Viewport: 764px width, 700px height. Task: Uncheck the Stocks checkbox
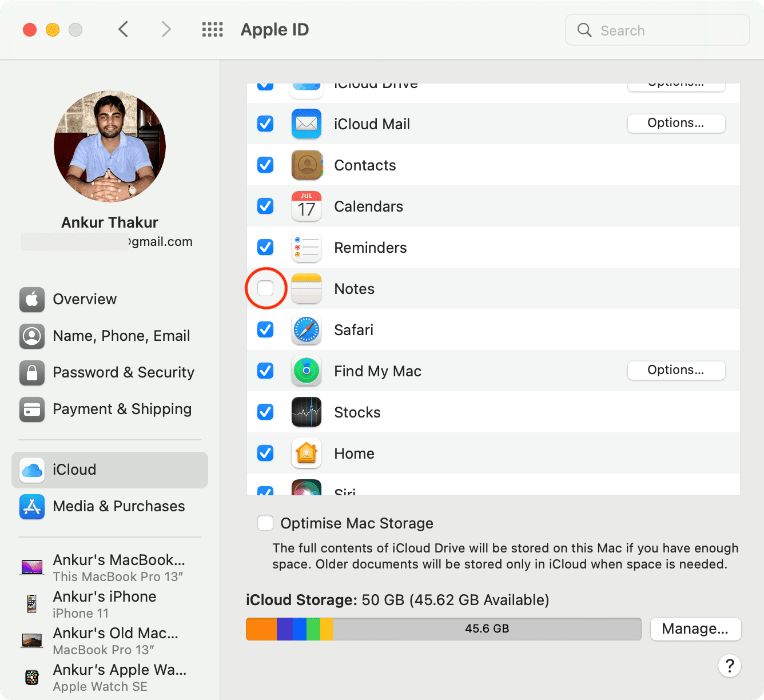[265, 412]
